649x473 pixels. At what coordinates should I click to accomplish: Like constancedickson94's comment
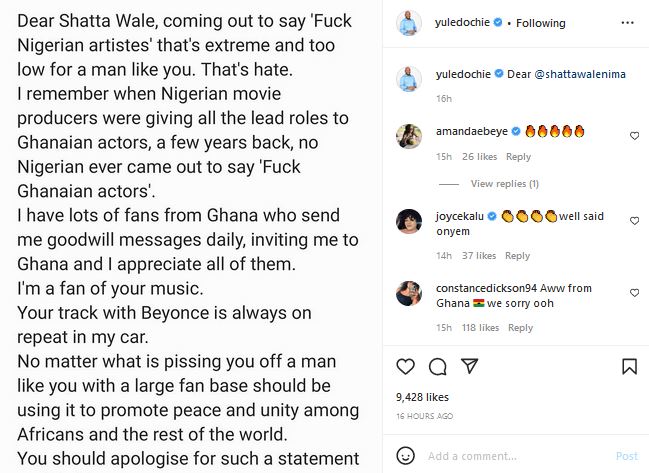[x=634, y=292]
